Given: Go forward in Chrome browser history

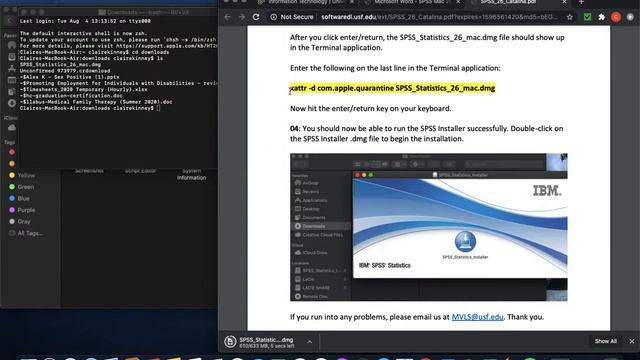Looking at the screenshot, I should click(x=242, y=17).
